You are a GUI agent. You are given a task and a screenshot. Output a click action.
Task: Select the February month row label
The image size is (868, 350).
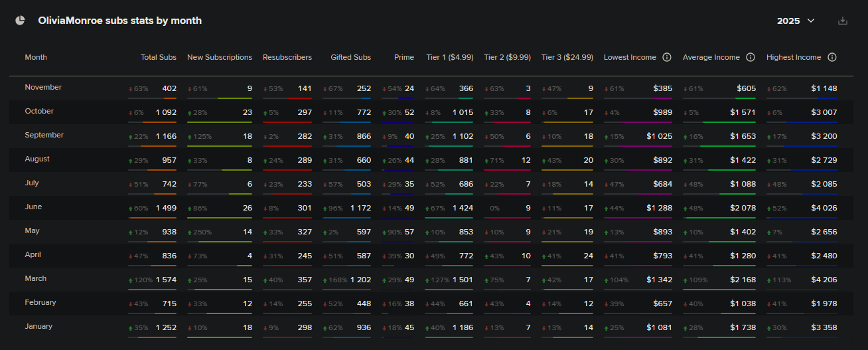coord(40,302)
